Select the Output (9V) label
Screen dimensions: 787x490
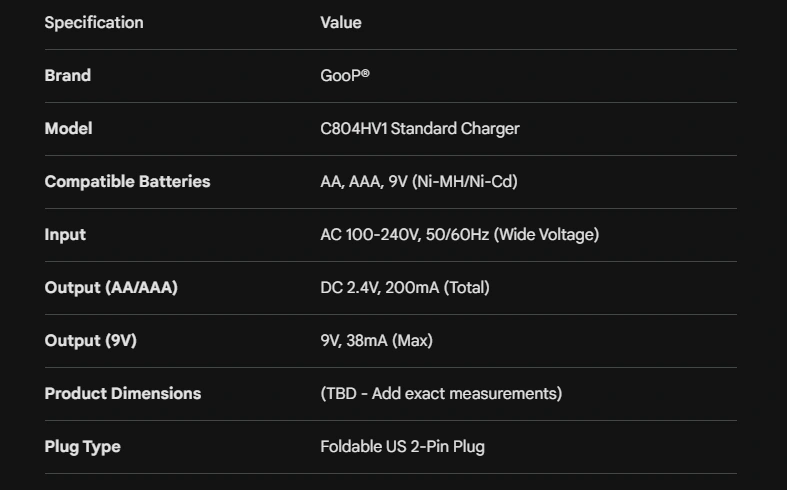(x=90, y=340)
